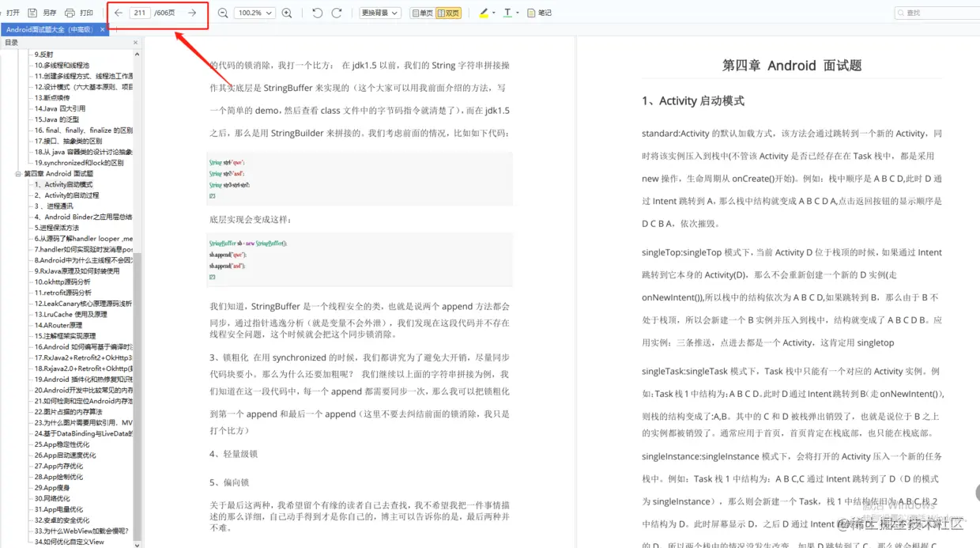Select the text underline tool
The width and height of the screenshot is (980, 548).
507,13
